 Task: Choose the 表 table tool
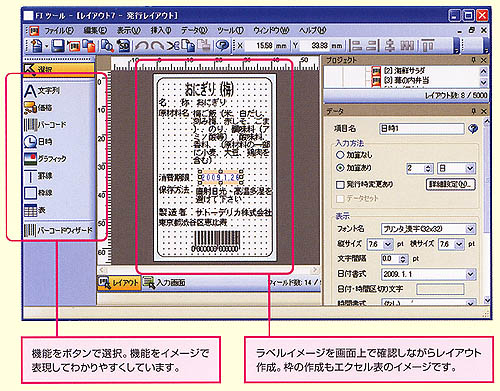(35, 210)
